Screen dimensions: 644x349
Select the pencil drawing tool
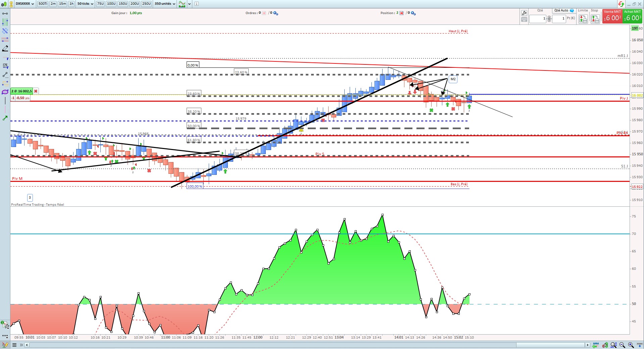[x=5, y=49]
